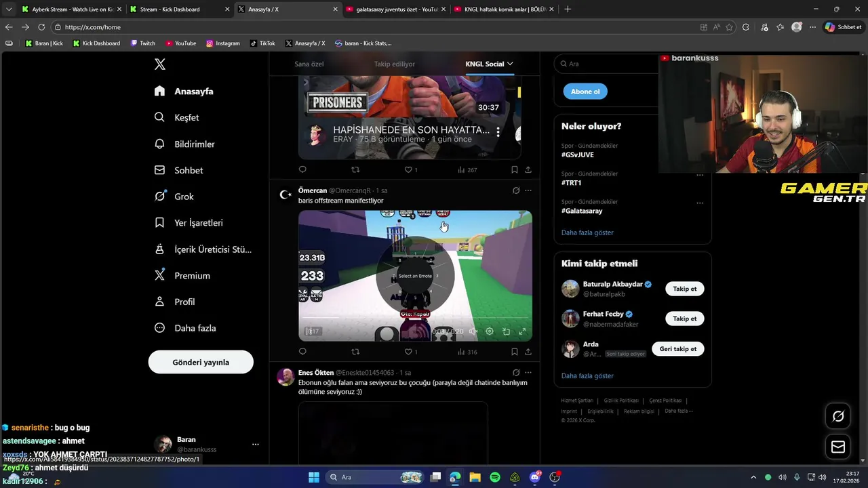Ask Grok about Enes Ökten's post
The width and height of the screenshot is (868, 488).
tap(516, 373)
